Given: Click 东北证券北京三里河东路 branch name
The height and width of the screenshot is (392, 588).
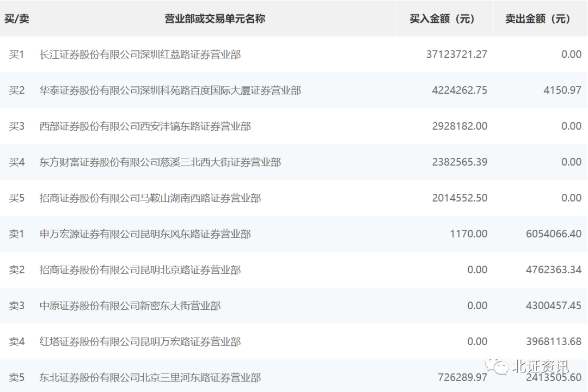Looking at the screenshot, I should coord(150,377).
